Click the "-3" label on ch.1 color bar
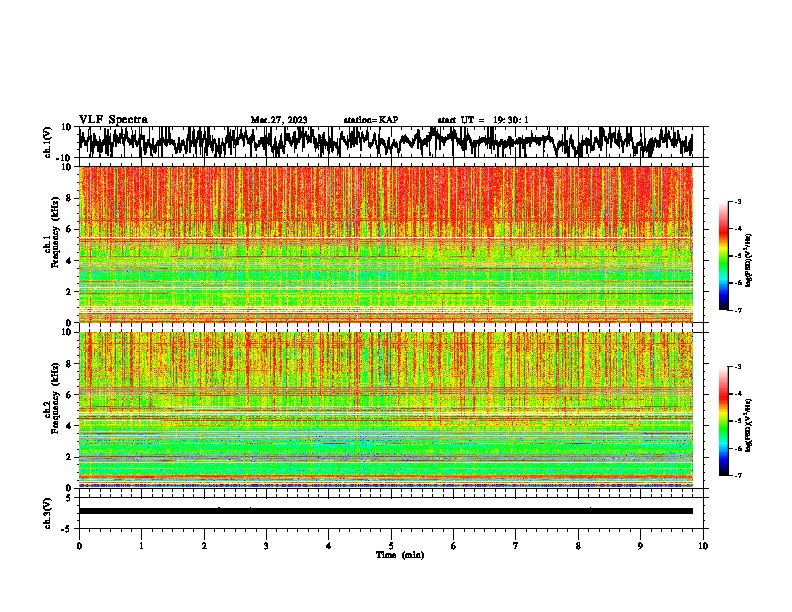This screenshot has width=792, height=612. (738, 202)
